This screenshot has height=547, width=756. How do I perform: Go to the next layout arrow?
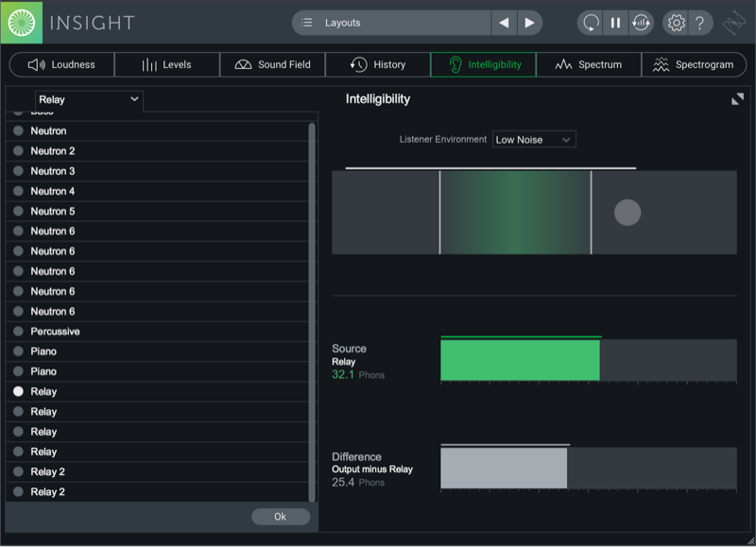[529, 23]
